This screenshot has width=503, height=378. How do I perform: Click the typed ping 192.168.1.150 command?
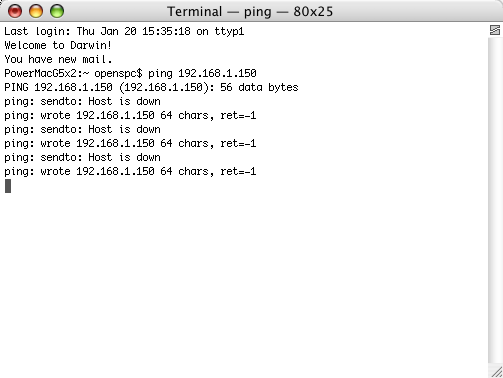tap(202, 73)
